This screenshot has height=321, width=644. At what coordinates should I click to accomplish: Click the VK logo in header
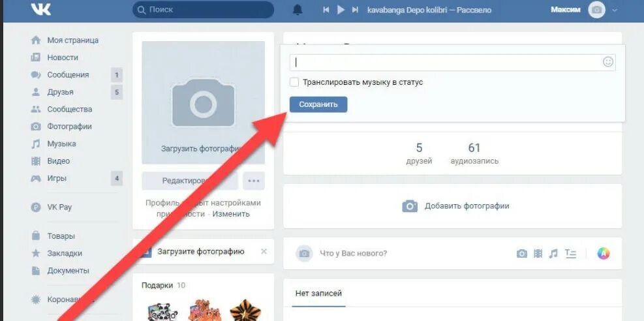pos(41,9)
